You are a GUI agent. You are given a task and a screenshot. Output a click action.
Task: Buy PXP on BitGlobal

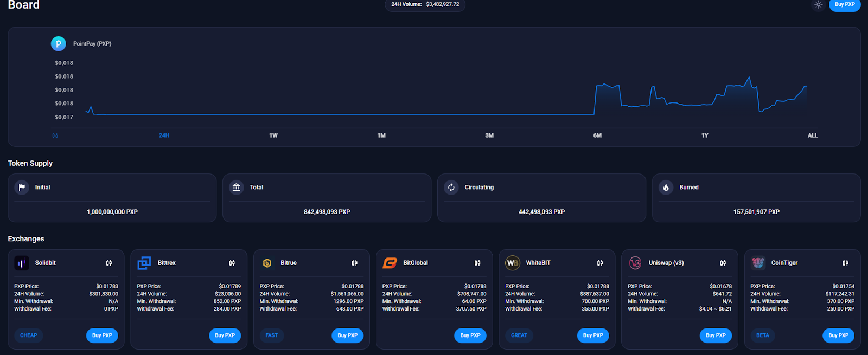470,335
